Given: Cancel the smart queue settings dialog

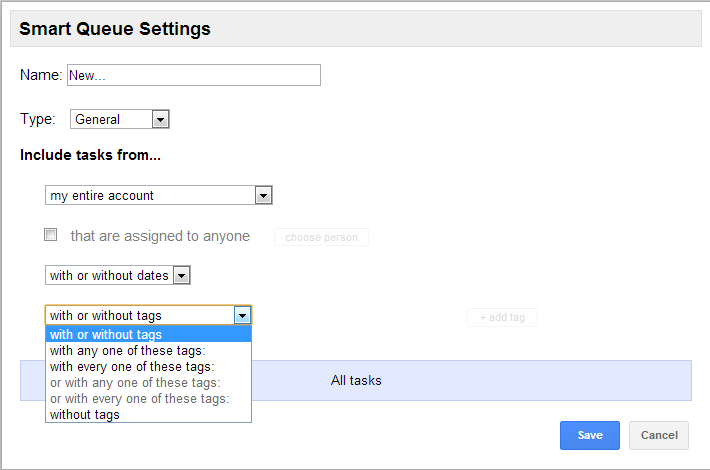Looking at the screenshot, I should (659, 435).
